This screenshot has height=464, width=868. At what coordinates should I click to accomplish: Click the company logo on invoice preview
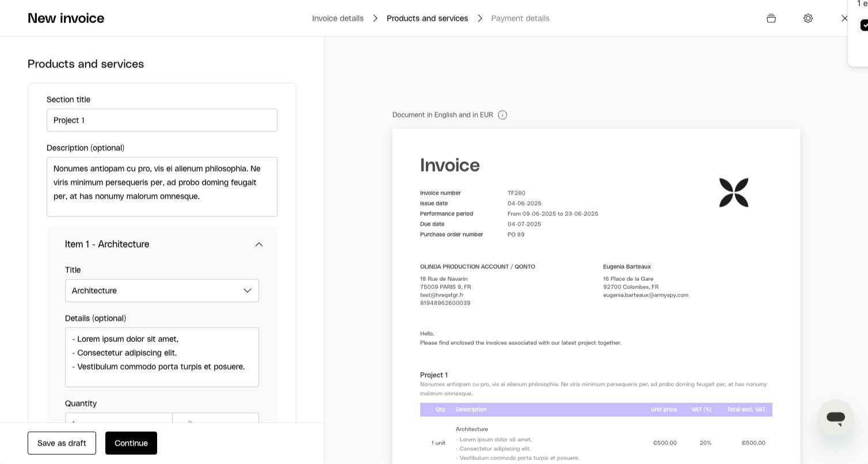734,193
